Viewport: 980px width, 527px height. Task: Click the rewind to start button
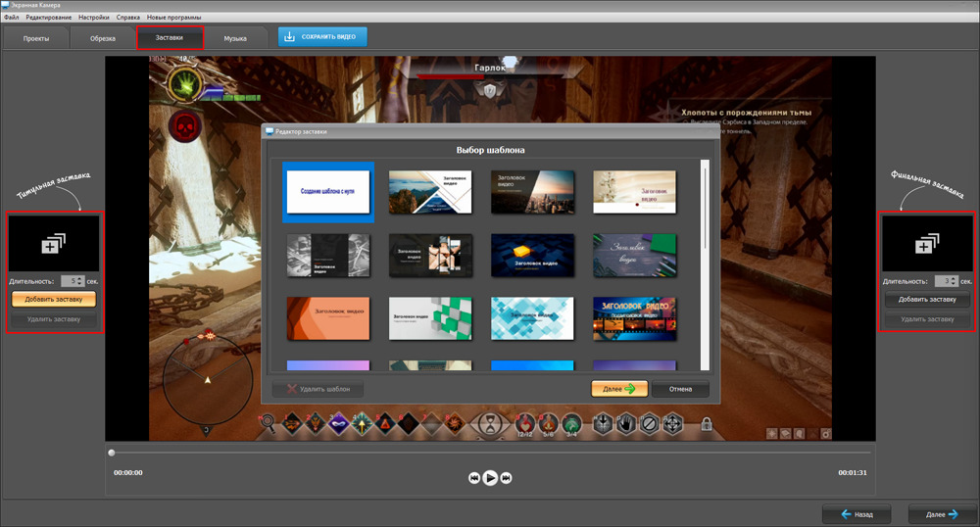click(x=473, y=478)
